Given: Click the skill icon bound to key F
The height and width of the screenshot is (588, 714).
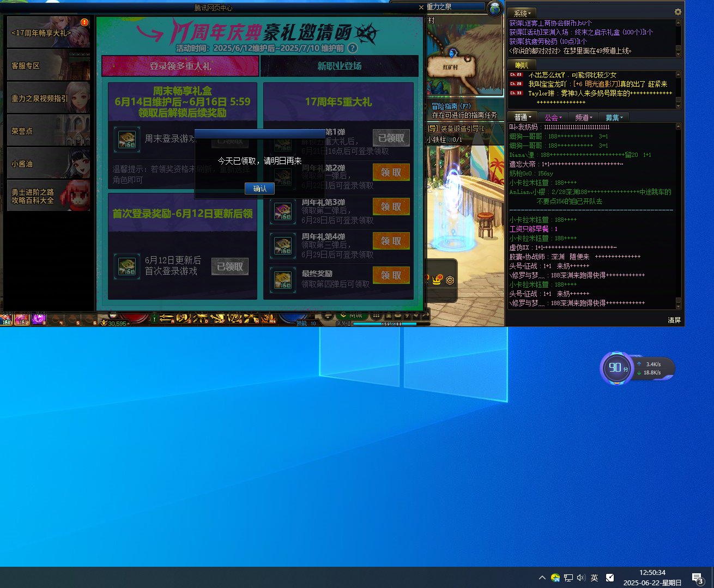Looking at the screenshot, I should tap(217, 318).
